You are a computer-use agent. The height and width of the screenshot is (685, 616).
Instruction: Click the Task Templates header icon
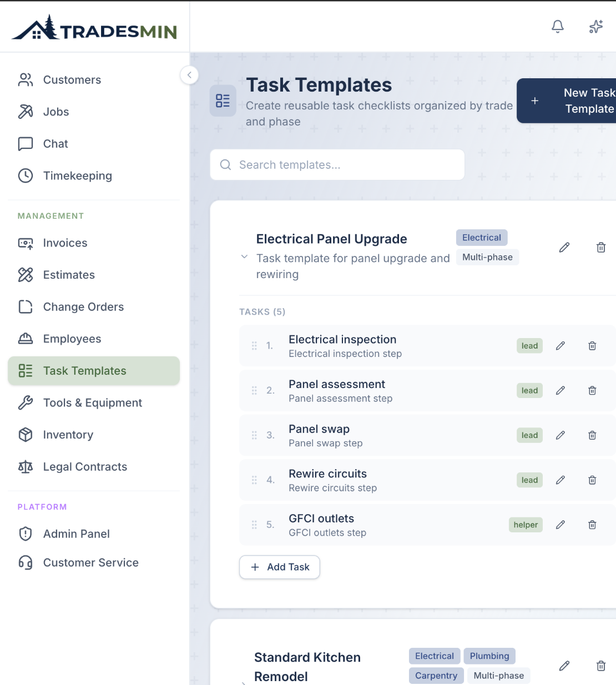tap(223, 100)
